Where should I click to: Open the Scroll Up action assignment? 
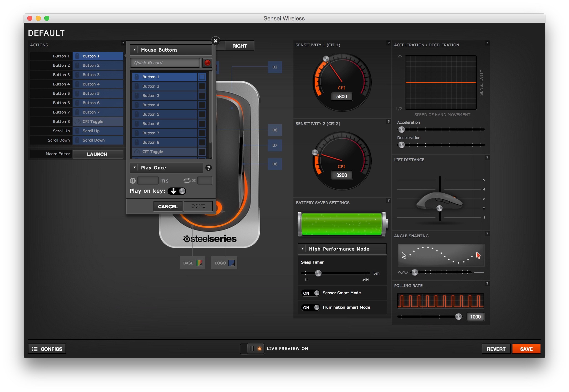[98, 131]
